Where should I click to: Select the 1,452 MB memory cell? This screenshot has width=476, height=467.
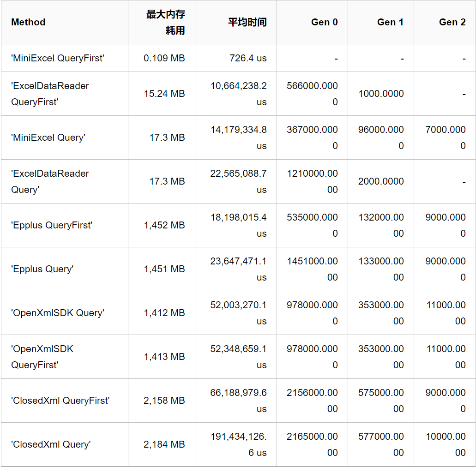click(164, 225)
